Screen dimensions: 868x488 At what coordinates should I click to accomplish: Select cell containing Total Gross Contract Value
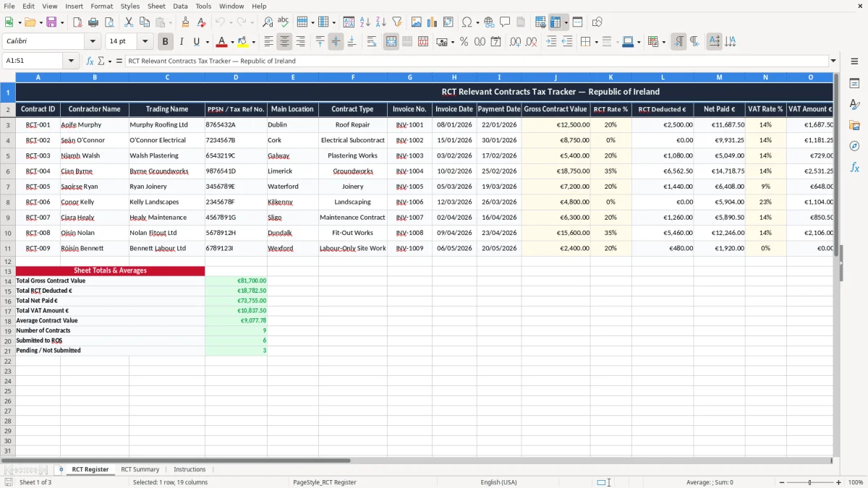[x=110, y=281]
